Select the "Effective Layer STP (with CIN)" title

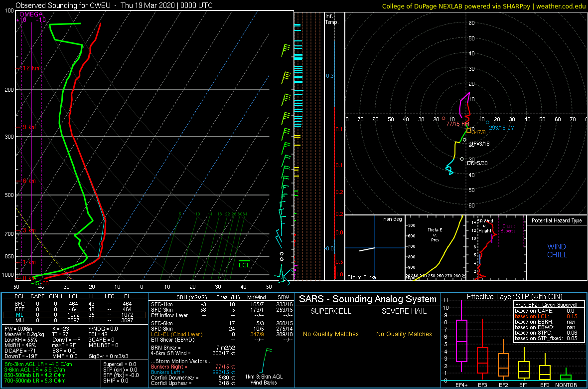click(513, 297)
